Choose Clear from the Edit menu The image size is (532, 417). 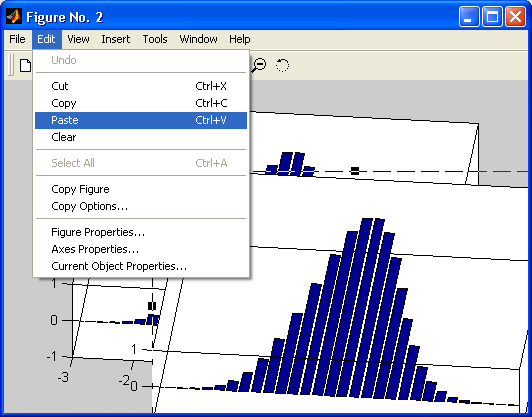point(141,137)
